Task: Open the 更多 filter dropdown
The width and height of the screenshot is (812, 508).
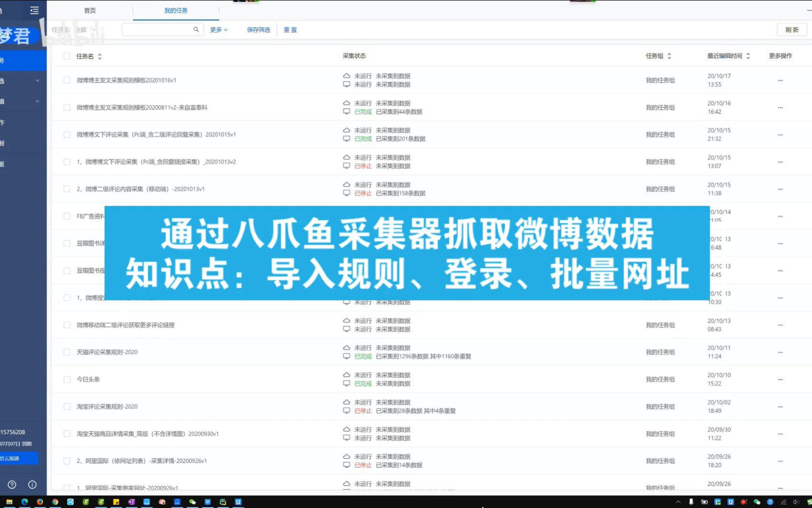Action: (218, 29)
